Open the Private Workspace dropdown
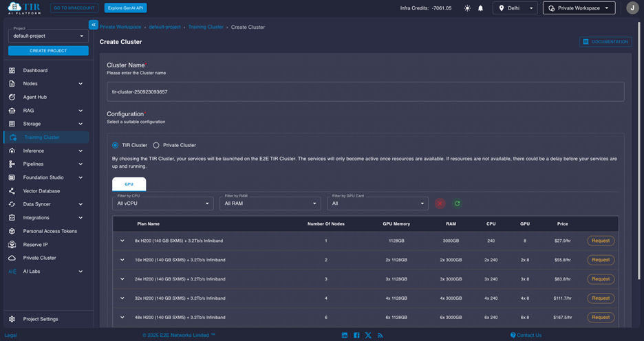This screenshot has width=644, height=341. click(x=579, y=8)
